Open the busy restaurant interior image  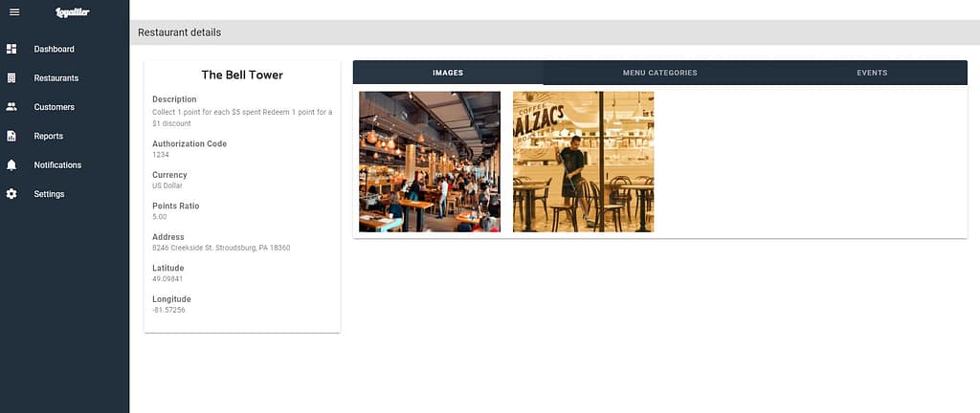430,162
